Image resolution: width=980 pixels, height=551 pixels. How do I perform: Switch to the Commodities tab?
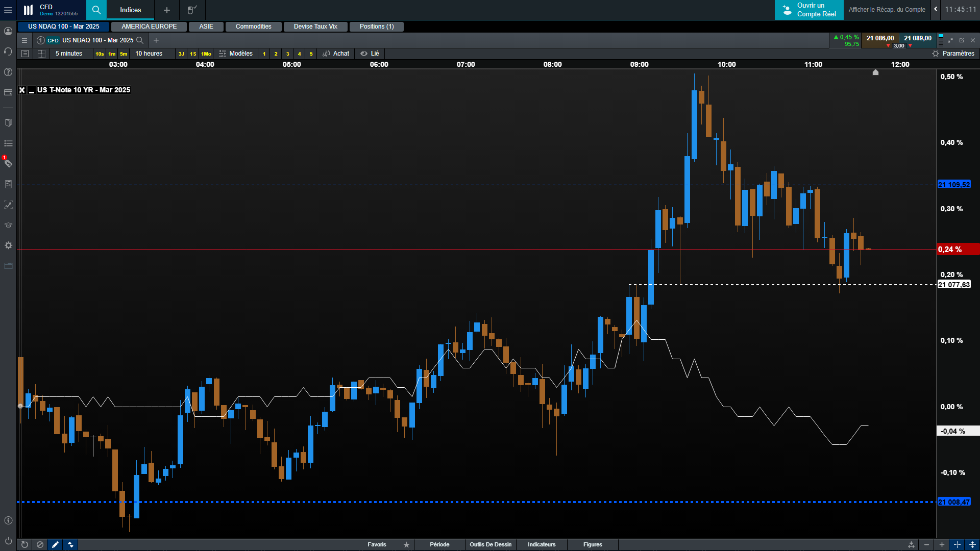253,27
